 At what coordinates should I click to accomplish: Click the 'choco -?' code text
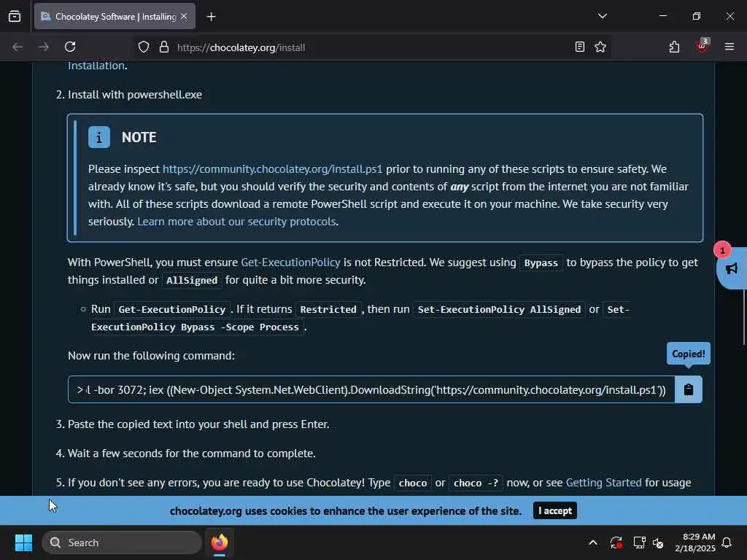[x=476, y=483]
